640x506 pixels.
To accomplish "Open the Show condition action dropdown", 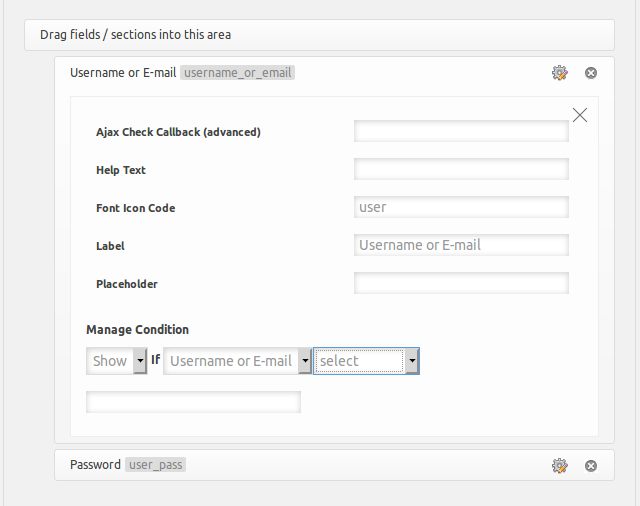I will 117,361.
